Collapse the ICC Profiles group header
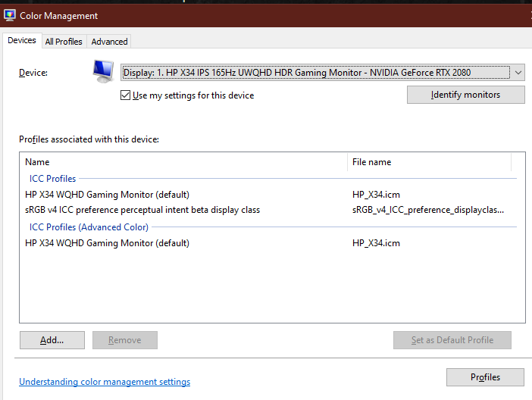Image resolution: width=532 pixels, height=400 pixels. [x=52, y=179]
